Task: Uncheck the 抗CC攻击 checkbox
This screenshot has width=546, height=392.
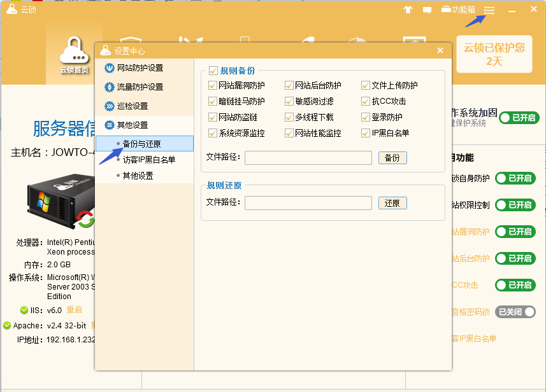Action: (365, 101)
